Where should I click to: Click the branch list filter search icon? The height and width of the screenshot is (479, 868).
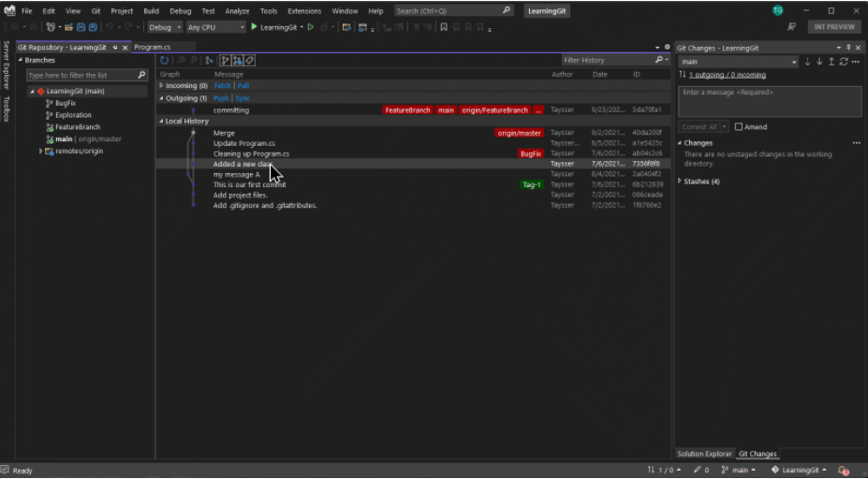(141, 75)
